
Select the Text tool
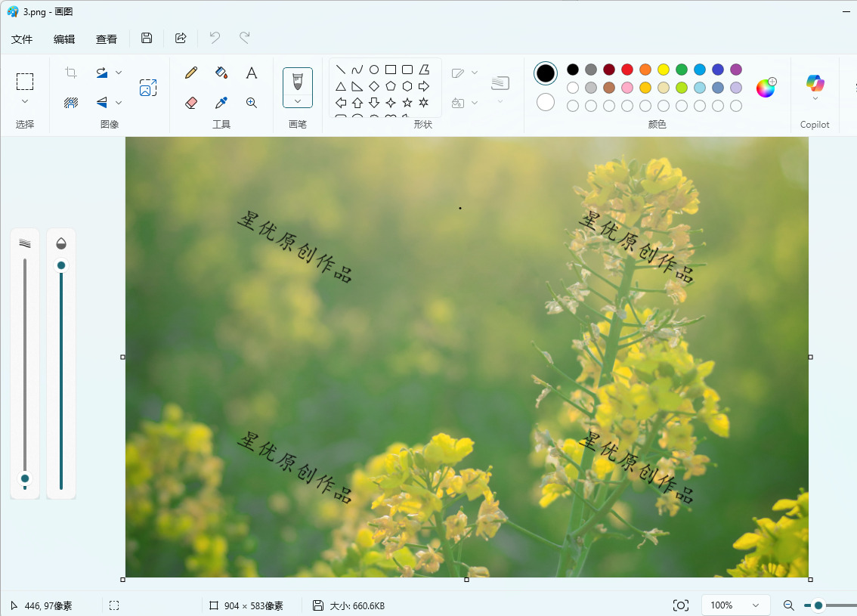pyautogui.click(x=252, y=73)
